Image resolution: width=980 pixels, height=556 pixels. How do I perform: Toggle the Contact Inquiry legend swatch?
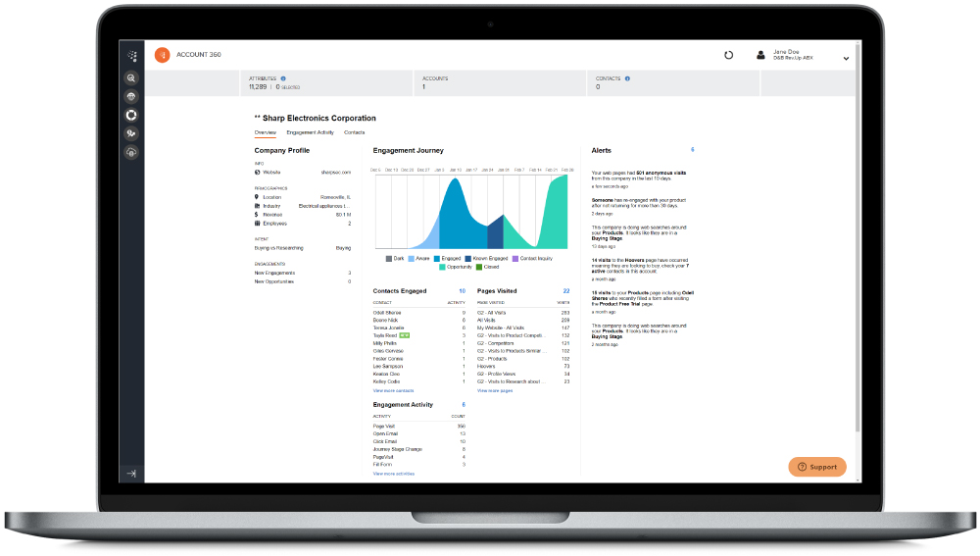515,259
